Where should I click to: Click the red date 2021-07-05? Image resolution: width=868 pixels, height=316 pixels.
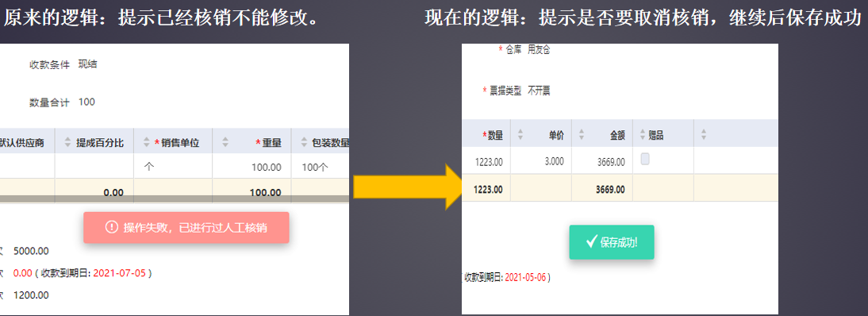pos(121,273)
